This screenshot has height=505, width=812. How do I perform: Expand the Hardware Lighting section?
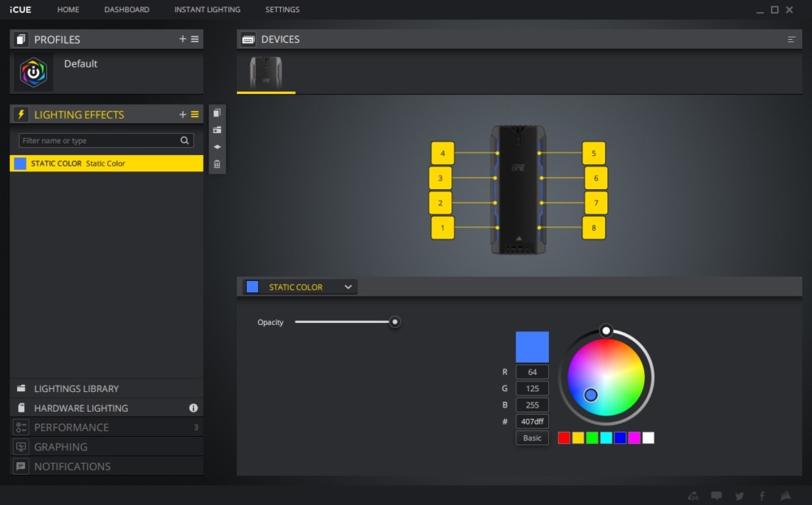click(106, 408)
